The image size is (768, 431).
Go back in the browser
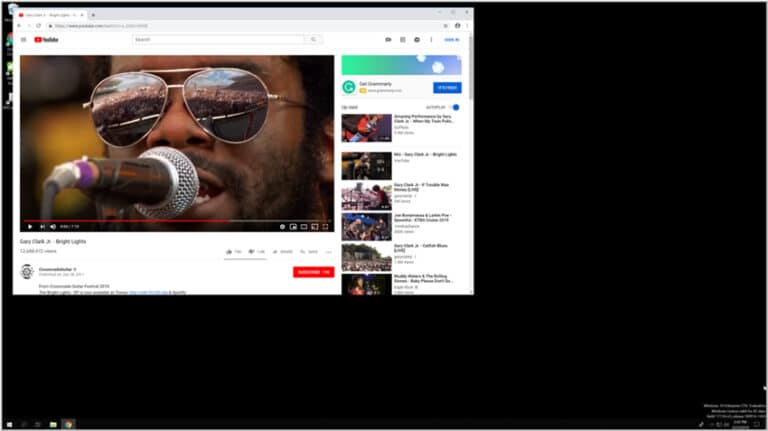click(19, 25)
